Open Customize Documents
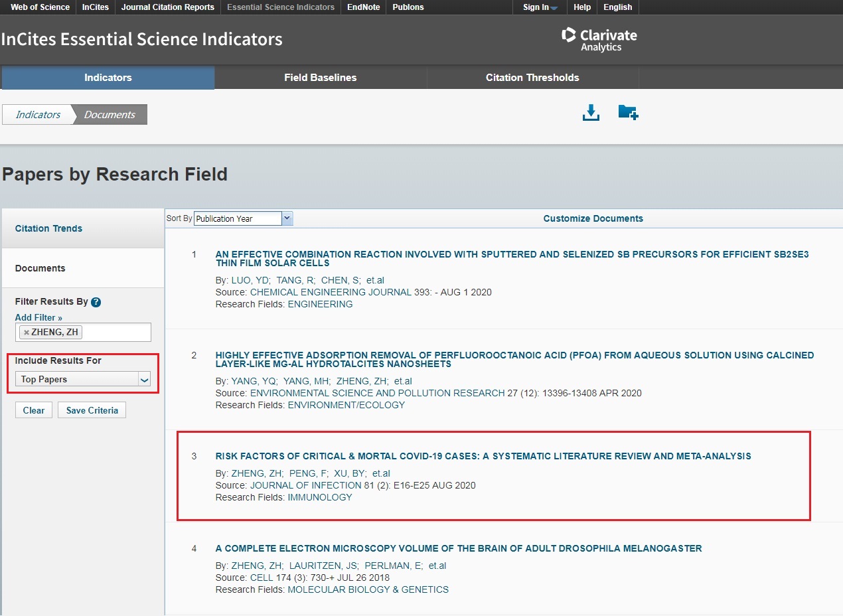This screenshot has height=616, width=843. pos(593,218)
